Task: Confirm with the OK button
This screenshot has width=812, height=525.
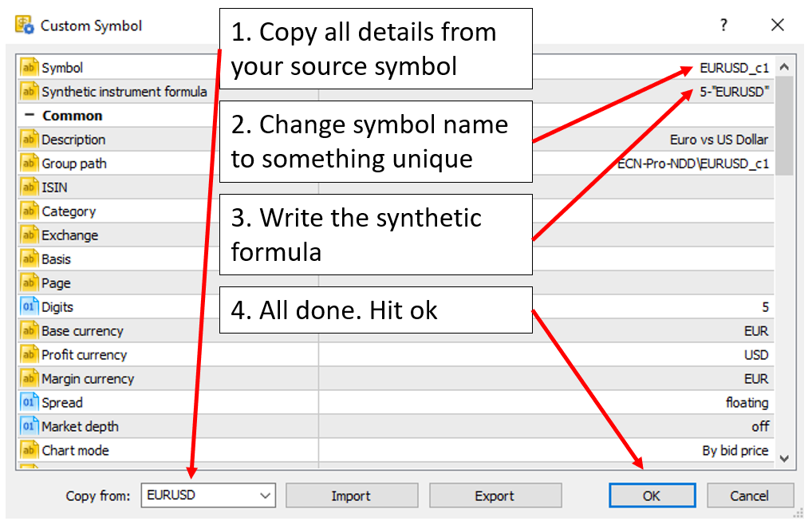Action: click(652, 495)
